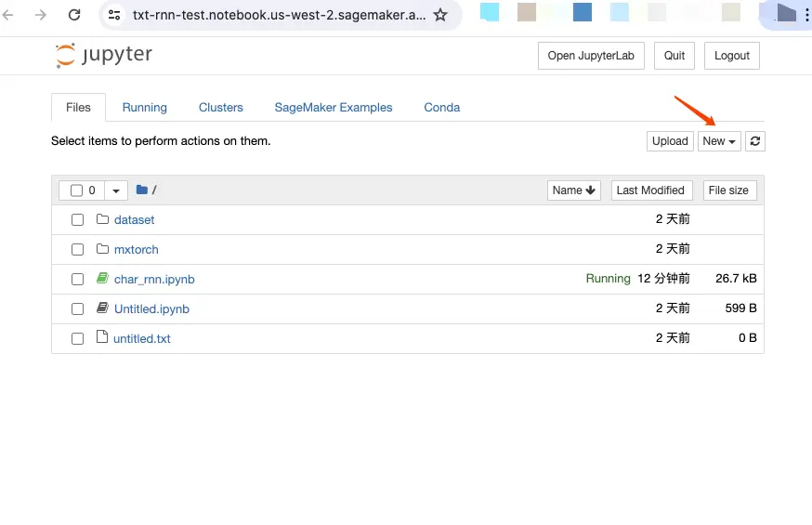Open the New dropdown menu
The image size is (812, 525).
coord(719,141)
